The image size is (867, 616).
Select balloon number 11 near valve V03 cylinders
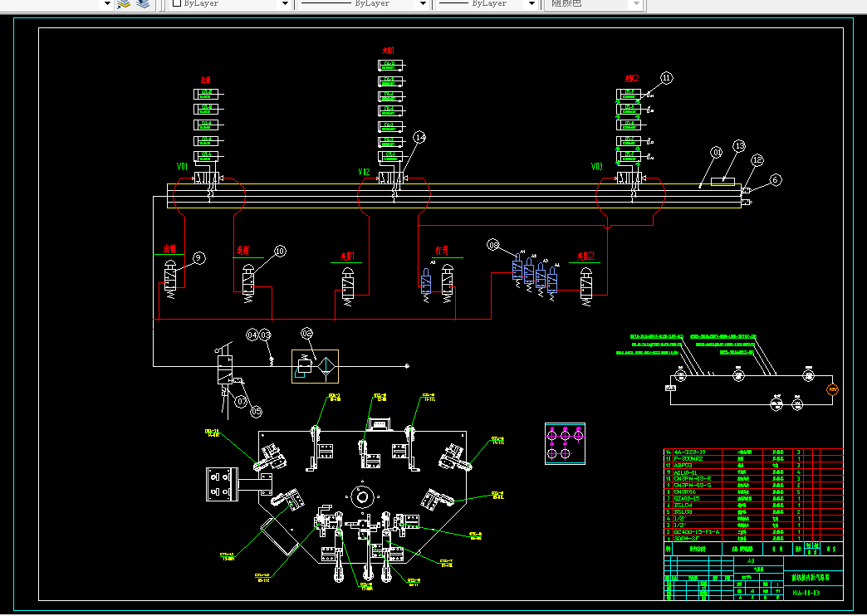(x=666, y=78)
